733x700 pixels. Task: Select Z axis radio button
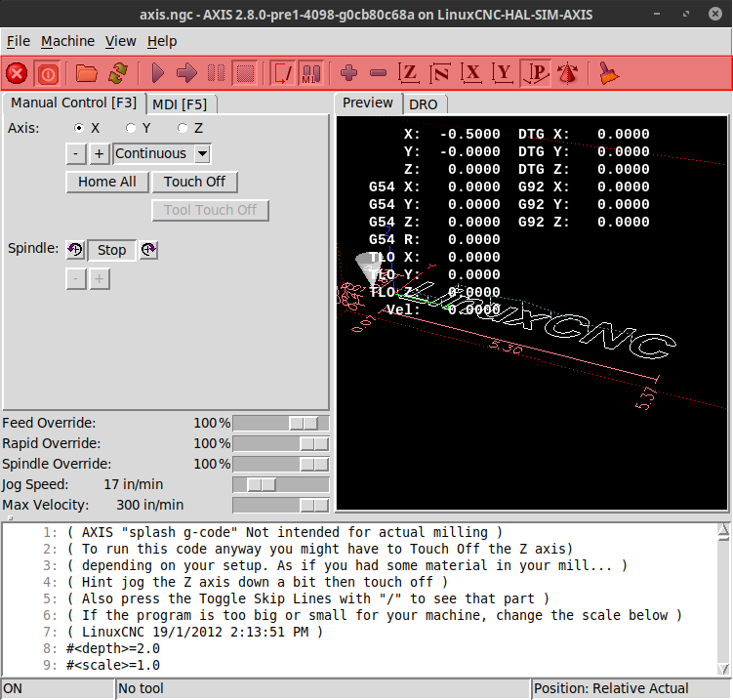[182, 128]
